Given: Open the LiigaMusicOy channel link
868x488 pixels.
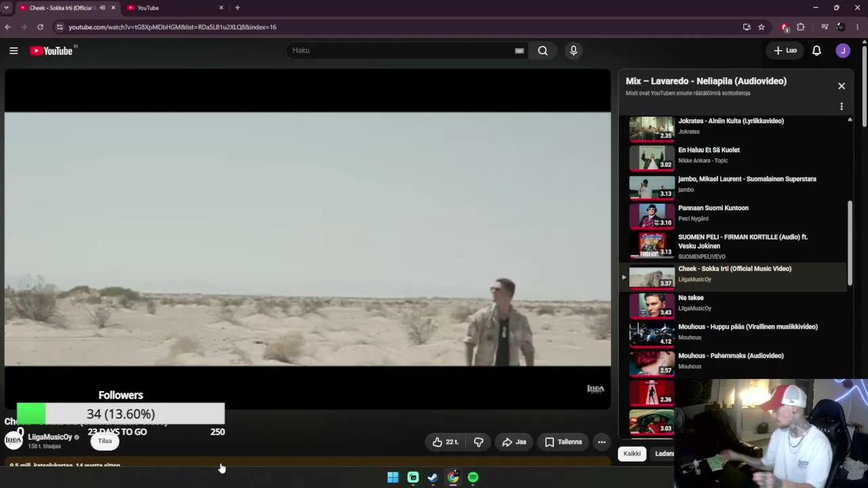Looking at the screenshot, I should pyautogui.click(x=50, y=437).
